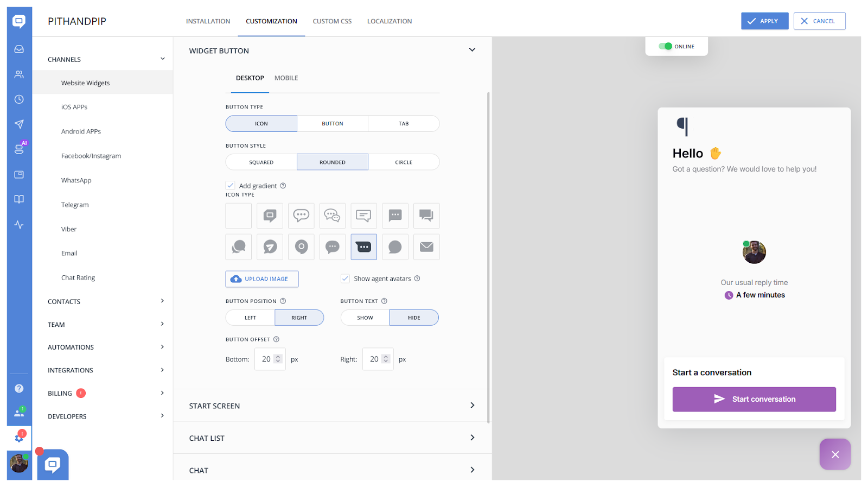Click the help question mark sidebar icon
The width and height of the screenshot is (868, 487).
[19, 388]
